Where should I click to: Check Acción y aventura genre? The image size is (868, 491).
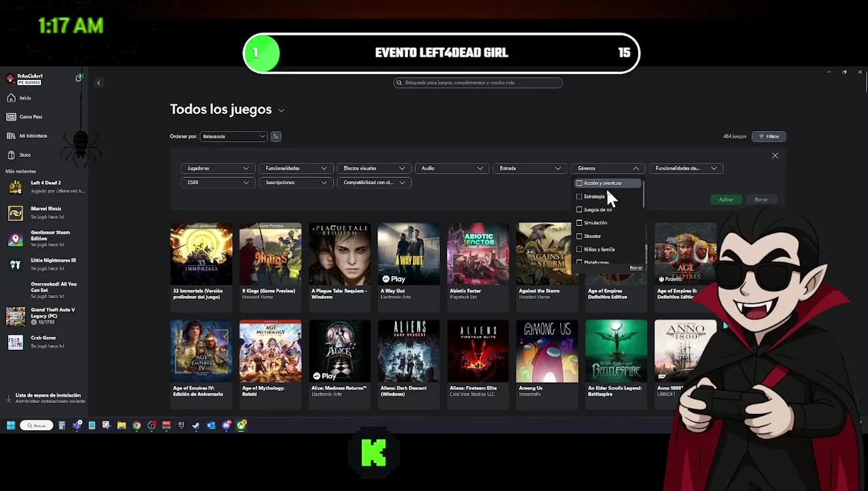pos(579,183)
